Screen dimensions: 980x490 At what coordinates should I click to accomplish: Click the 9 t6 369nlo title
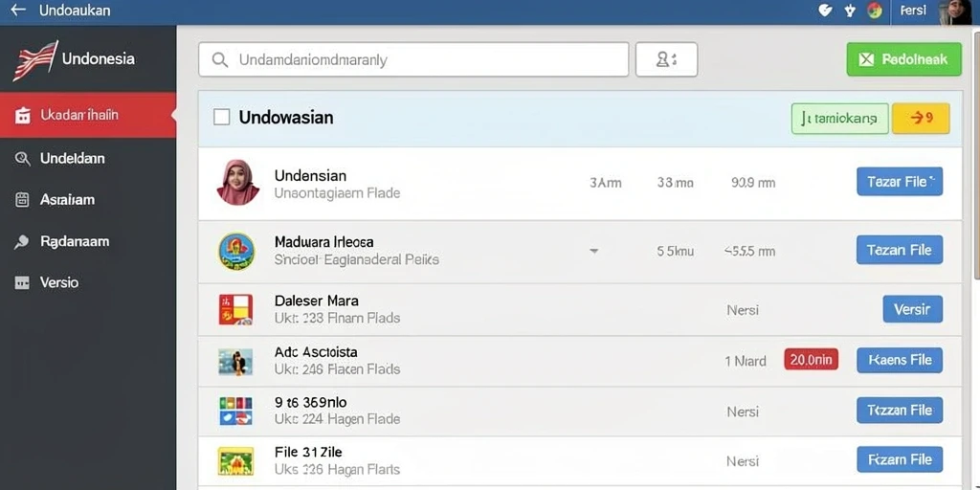pos(311,402)
